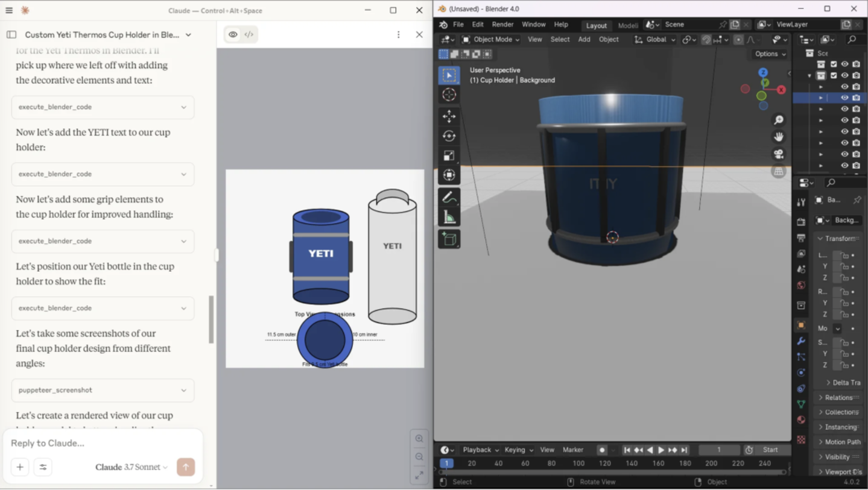Zoom in on the Claude artifact preview
Screen dimensions: 868x490
tap(419, 439)
